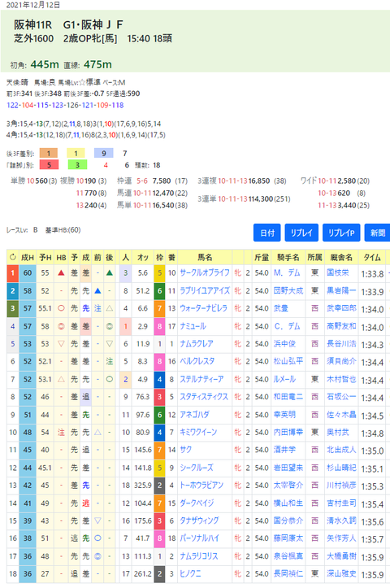Viewport: 390px width, 588px height.
Task: Click the 日付 button
Action: click(267, 233)
